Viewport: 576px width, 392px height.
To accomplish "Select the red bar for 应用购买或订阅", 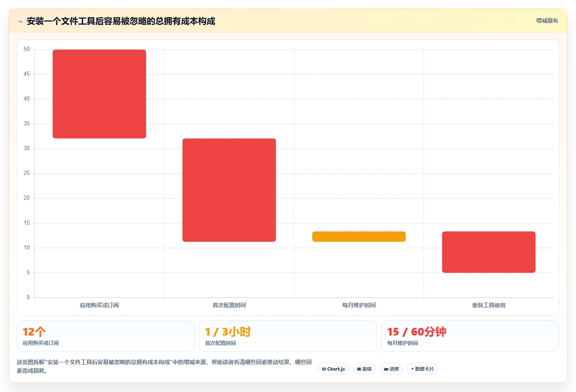I will click(x=99, y=94).
